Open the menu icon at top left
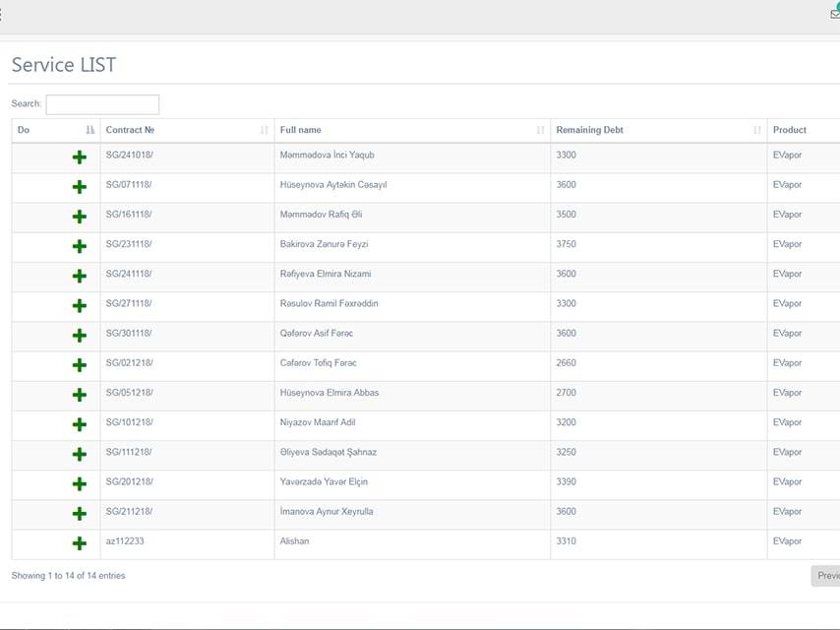 (2, 14)
